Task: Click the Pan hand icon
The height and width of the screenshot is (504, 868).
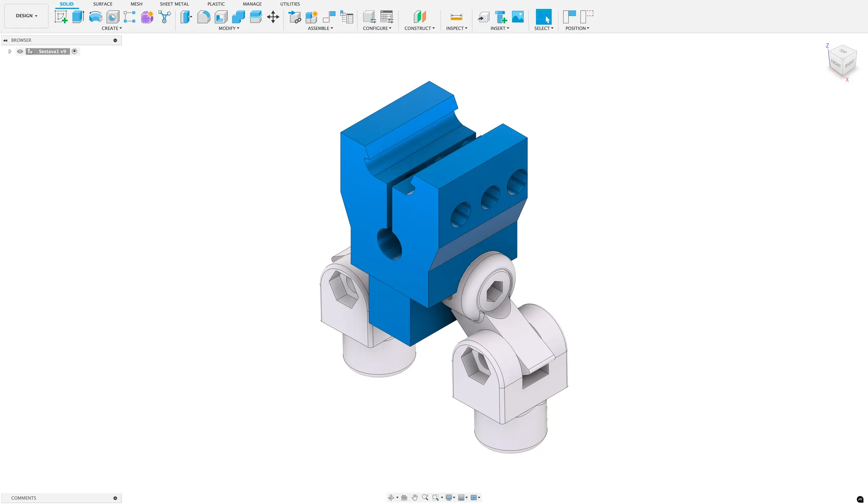Action: (415, 498)
